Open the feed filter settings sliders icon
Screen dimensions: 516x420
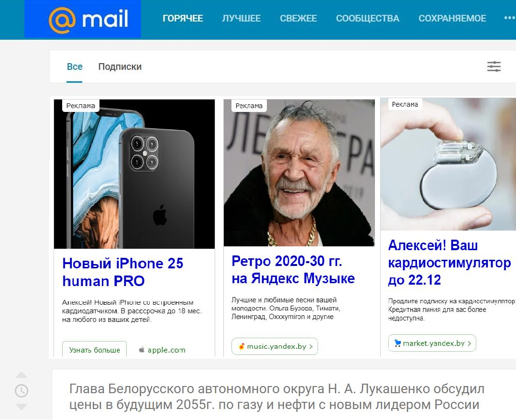494,66
